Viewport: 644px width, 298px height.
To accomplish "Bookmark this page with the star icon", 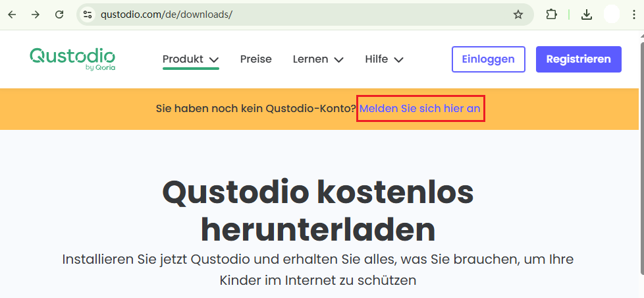I will click(518, 15).
